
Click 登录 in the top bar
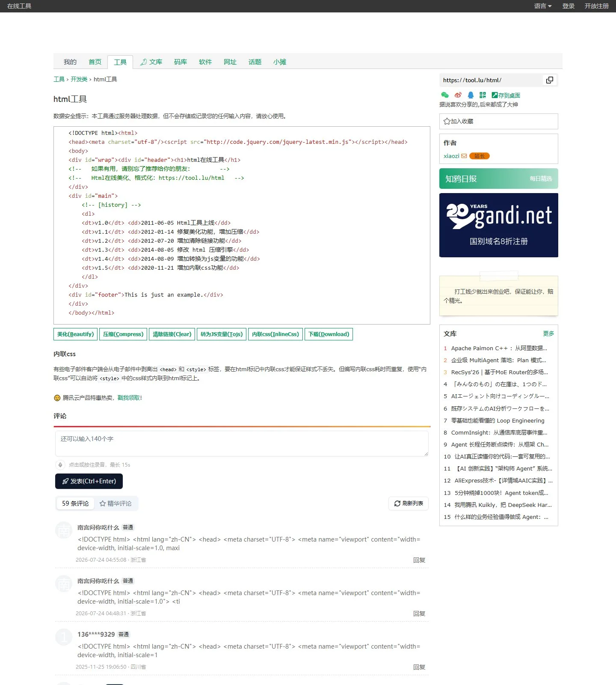tap(568, 6)
